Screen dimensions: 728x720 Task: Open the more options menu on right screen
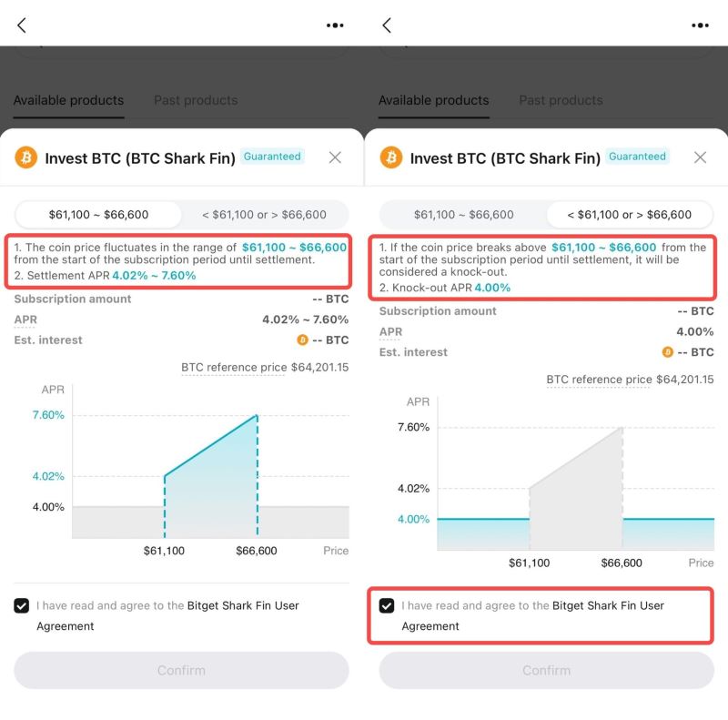coord(700,25)
